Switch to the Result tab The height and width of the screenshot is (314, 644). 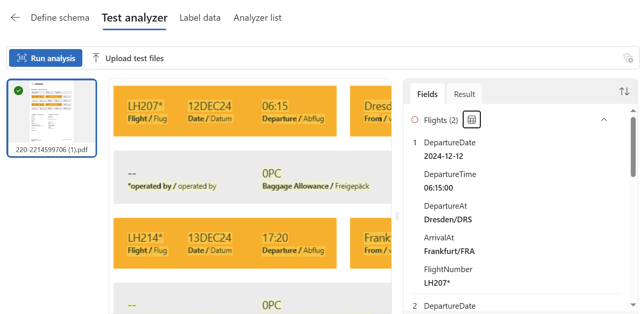coord(464,94)
